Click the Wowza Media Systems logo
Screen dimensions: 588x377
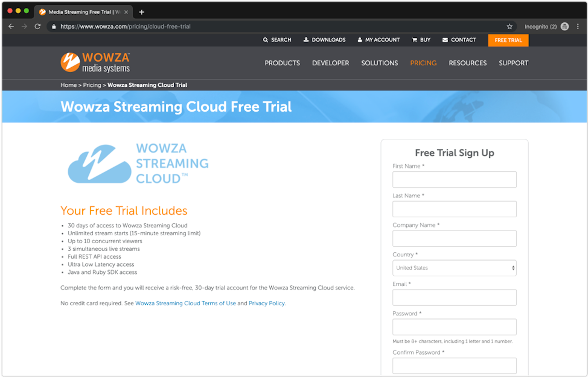(95, 62)
